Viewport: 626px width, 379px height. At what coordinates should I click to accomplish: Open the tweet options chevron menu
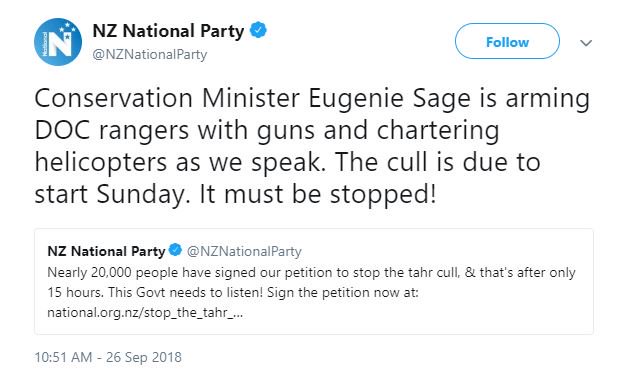click(586, 42)
